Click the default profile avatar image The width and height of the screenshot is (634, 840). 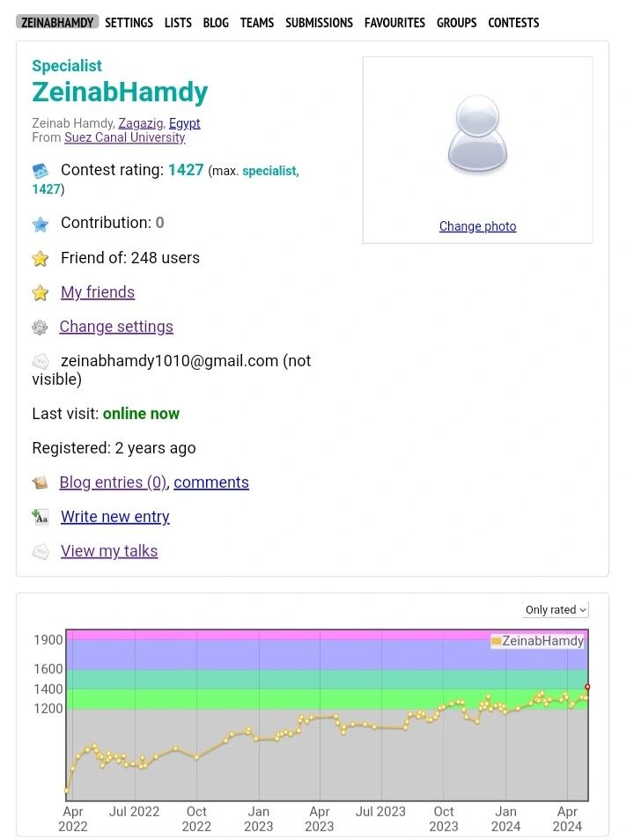click(x=477, y=135)
